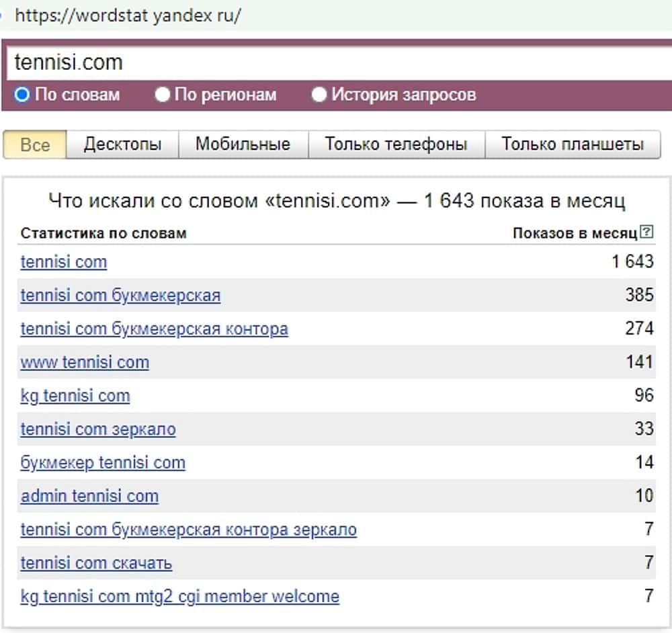The width and height of the screenshot is (672, 633).
Task: Click the wordstat yandex ru address bar URL
Action: (128, 15)
